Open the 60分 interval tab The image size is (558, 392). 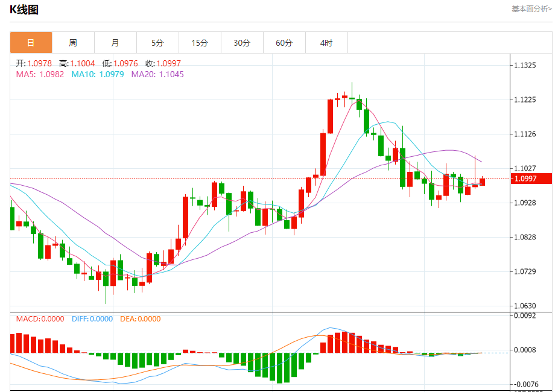[284, 43]
